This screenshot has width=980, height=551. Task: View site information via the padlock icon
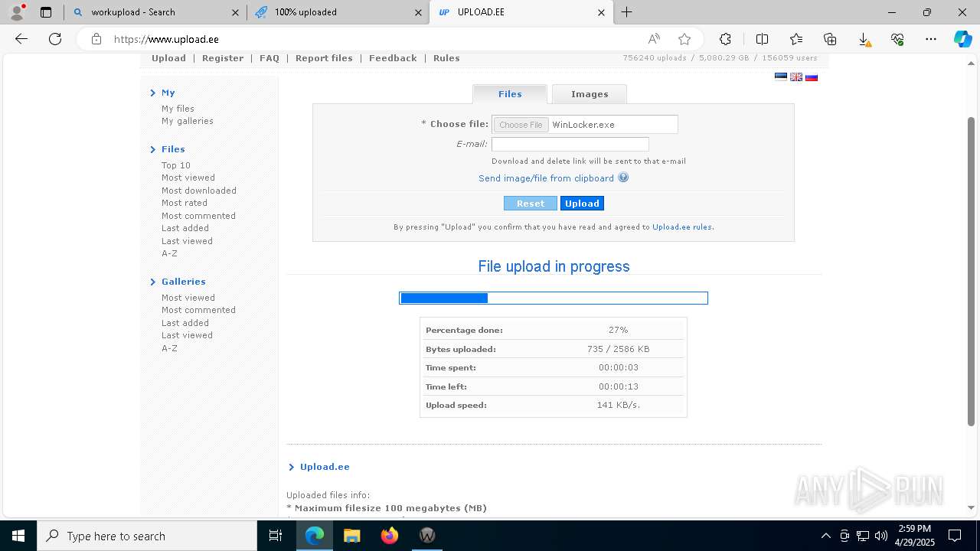coord(96,39)
